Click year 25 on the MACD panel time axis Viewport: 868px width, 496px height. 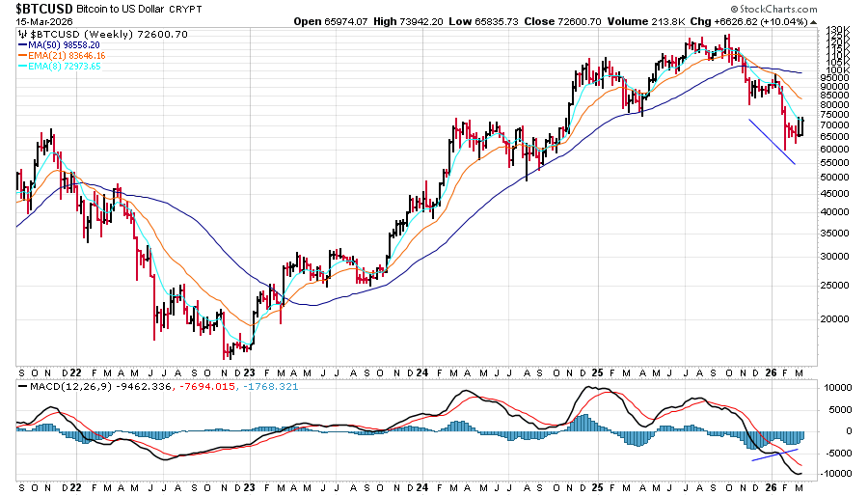(596, 487)
